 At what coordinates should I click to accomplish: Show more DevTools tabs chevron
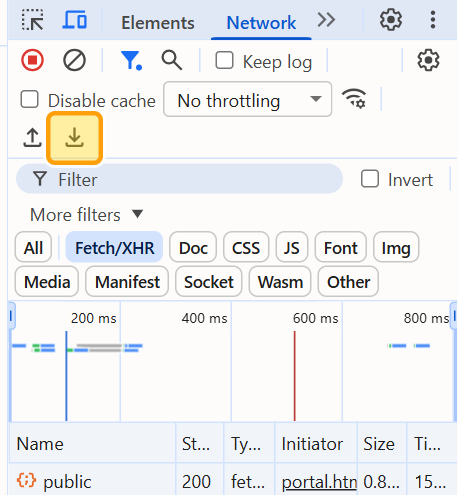click(326, 20)
